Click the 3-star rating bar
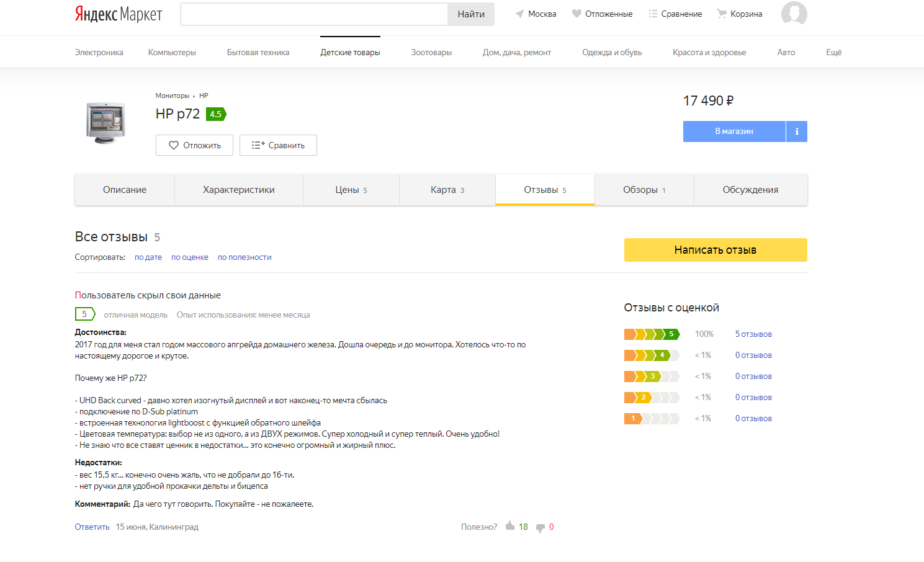Screen dimensions: 924x562 (652, 377)
